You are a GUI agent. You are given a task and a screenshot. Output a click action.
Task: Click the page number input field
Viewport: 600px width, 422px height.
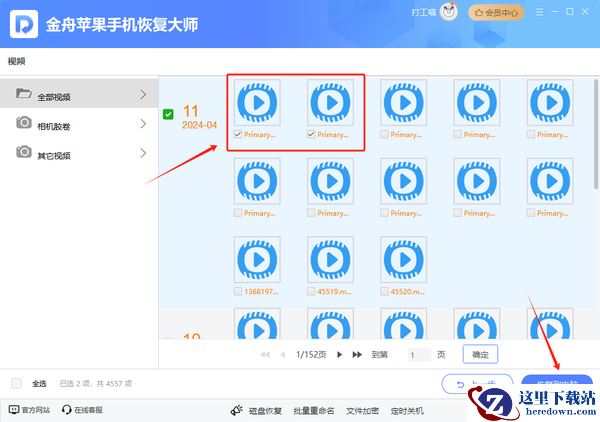[x=419, y=355]
